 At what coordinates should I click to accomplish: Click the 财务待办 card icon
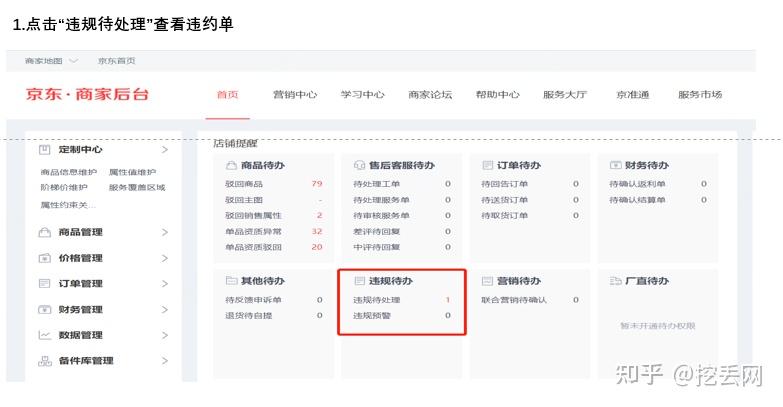click(x=615, y=165)
